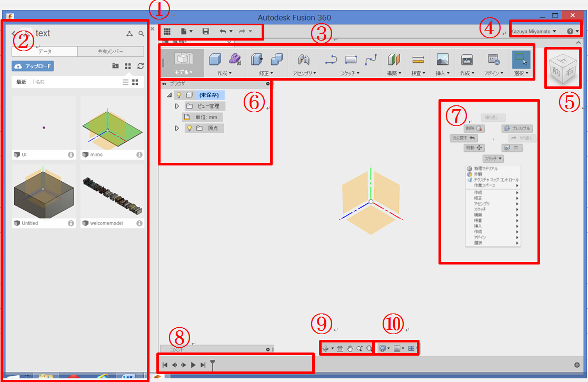Open timeline settings gear icon
The width and height of the screenshot is (588, 382).
coord(577,365)
